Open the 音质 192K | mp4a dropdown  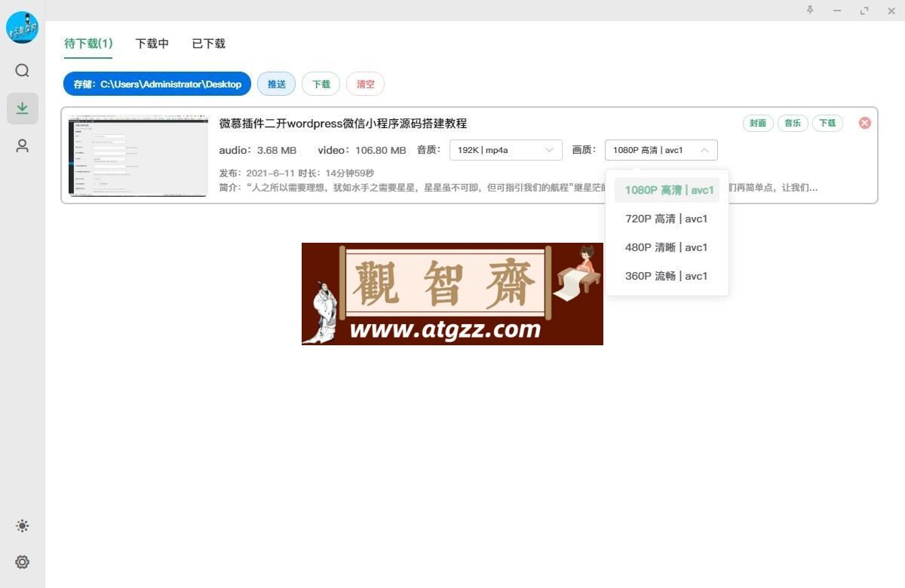506,150
